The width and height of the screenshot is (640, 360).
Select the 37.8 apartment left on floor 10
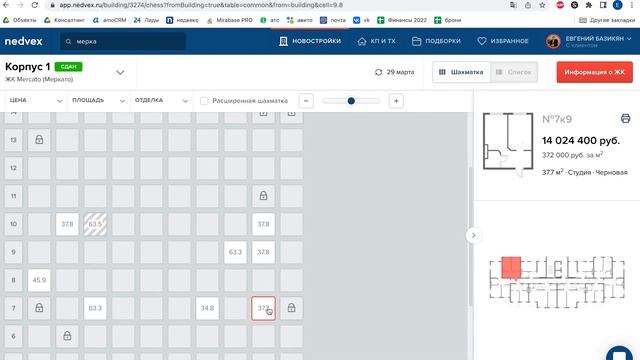click(67, 224)
